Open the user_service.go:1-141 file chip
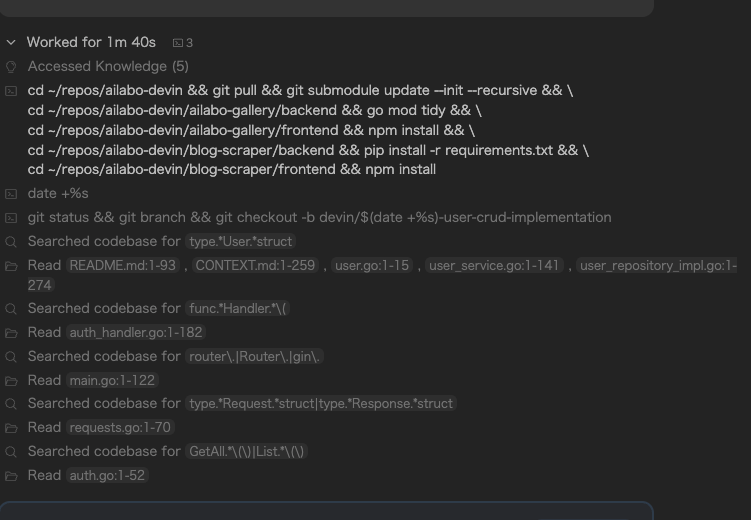 (494, 265)
